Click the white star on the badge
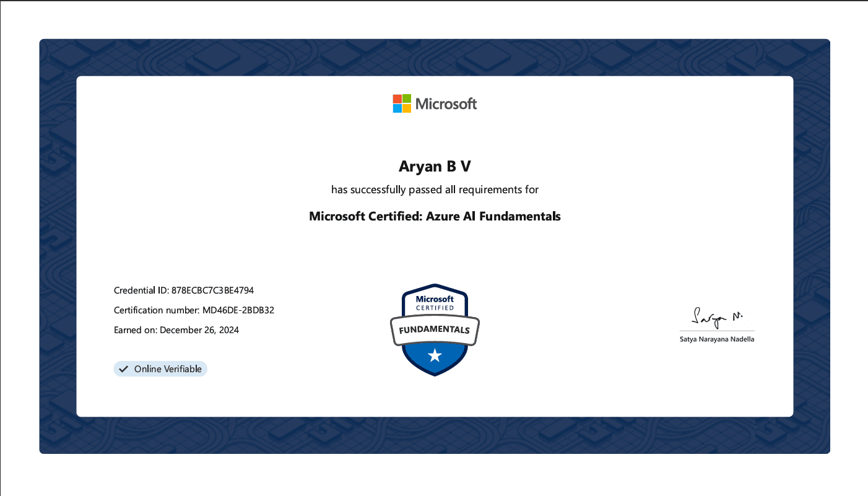 pos(435,354)
